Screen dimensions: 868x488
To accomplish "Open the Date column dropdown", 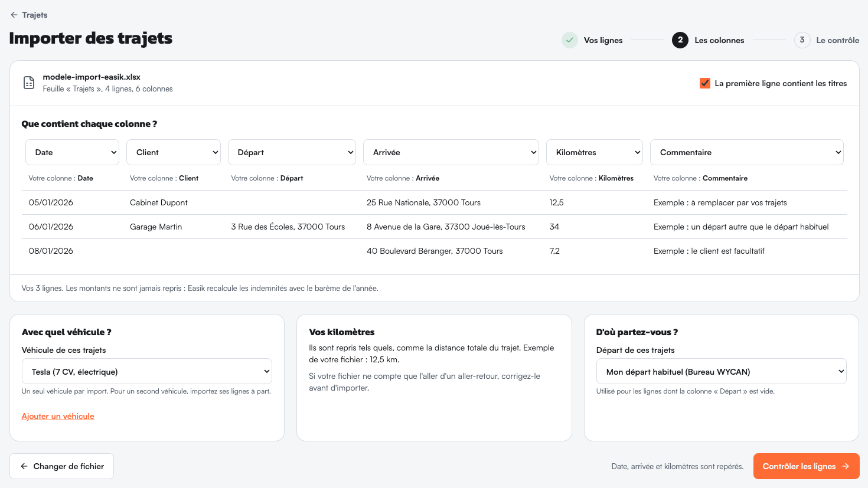I will point(72,152).
